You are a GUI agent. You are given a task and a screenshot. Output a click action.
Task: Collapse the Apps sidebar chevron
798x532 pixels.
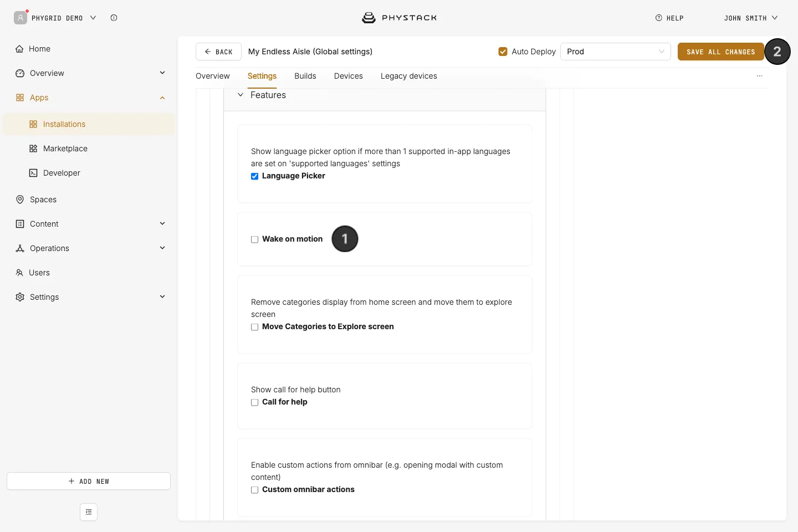[x=162, y=98]
